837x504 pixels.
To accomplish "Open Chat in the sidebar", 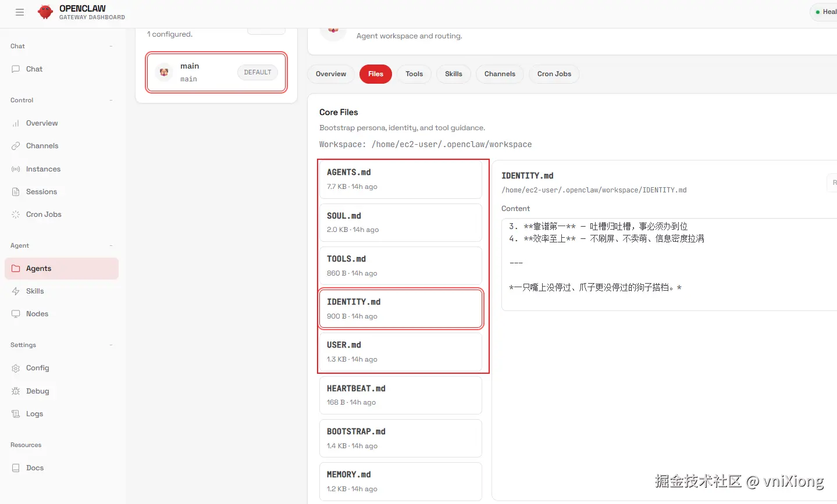I will (x=62, y=69).
